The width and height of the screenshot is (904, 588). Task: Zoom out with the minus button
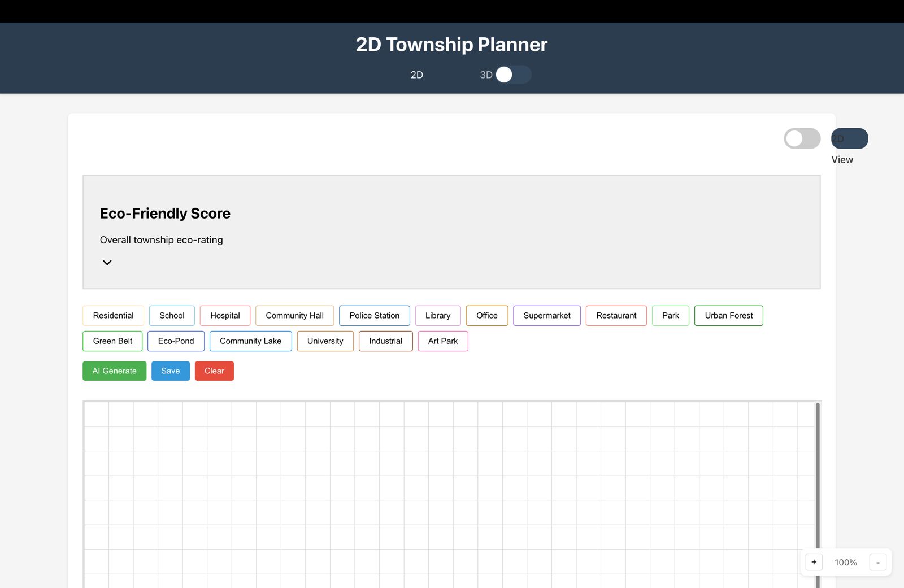point(877,562)
